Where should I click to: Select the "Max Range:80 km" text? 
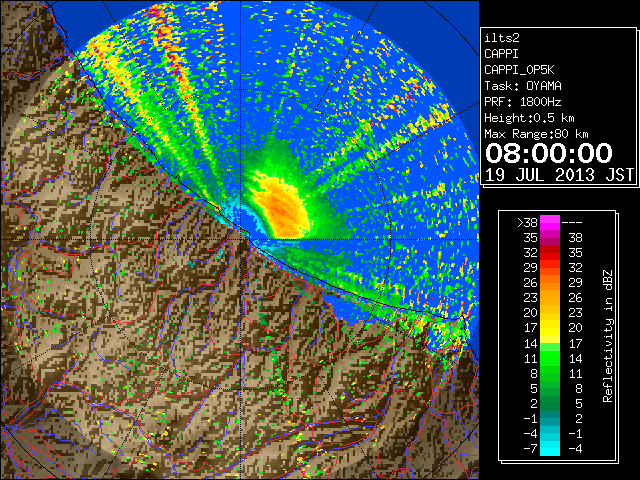(536, 134)
